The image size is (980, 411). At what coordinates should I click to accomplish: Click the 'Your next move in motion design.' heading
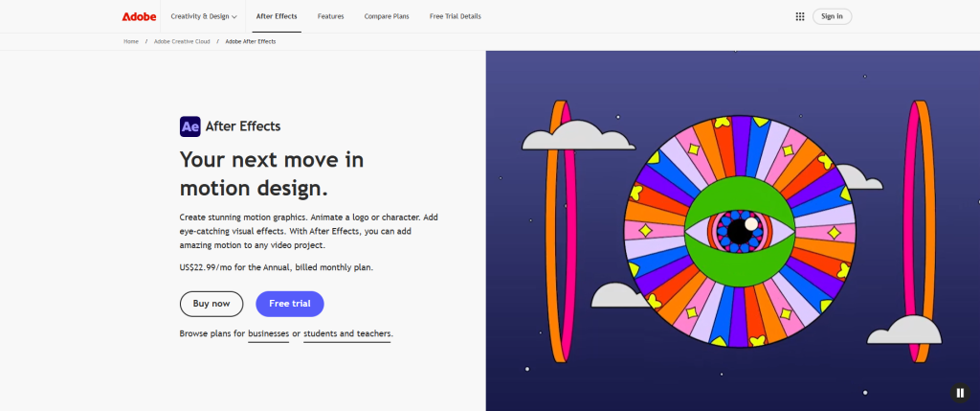[x=272, y=174]
